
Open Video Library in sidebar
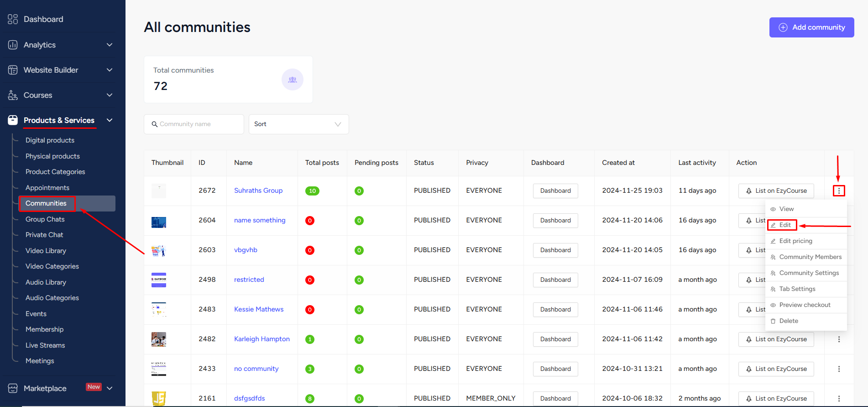(x=46, y=251)
